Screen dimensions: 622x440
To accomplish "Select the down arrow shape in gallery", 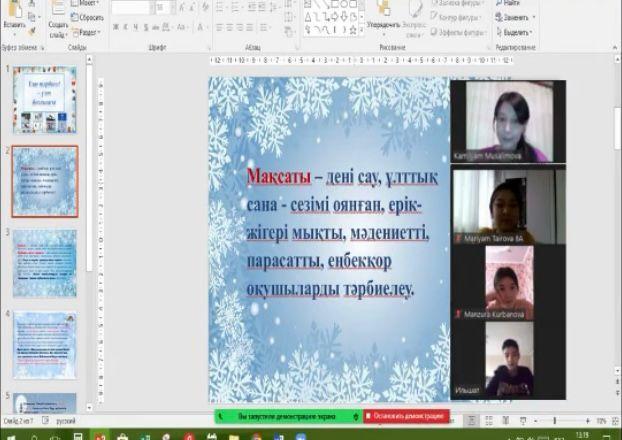I will point(344,17).
